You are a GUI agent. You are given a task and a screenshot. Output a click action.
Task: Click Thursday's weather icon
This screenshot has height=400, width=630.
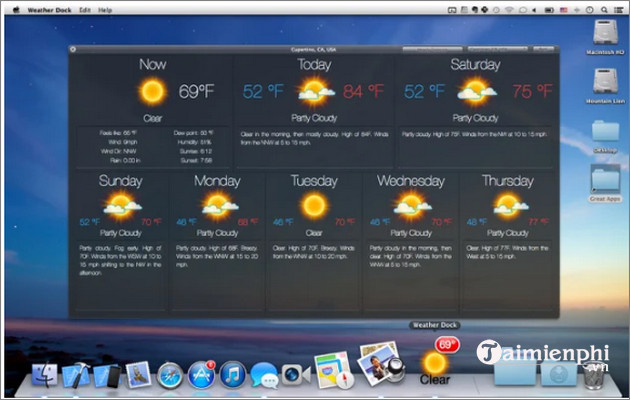[x=509, y=205]
